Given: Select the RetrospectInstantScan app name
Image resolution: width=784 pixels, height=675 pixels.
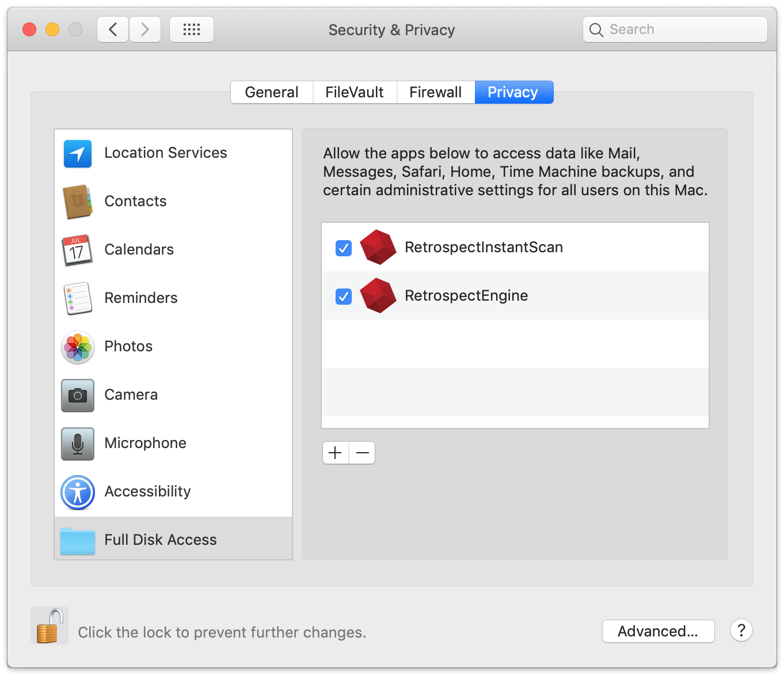Looking at the screenshot, I should pyautogui.click(x=484, y=247).
